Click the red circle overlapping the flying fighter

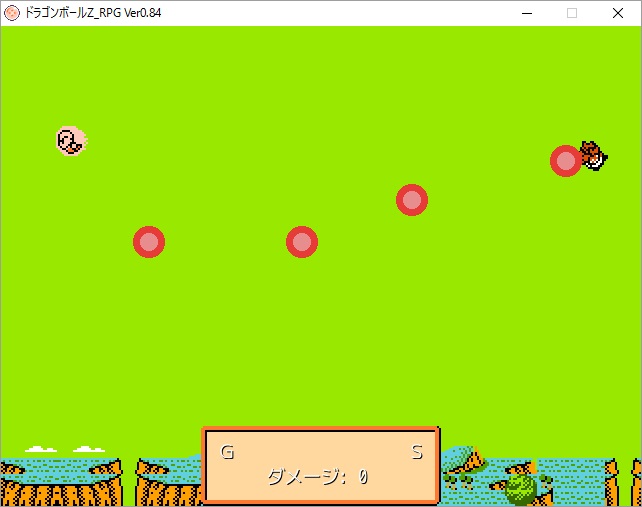coord(565,161)
